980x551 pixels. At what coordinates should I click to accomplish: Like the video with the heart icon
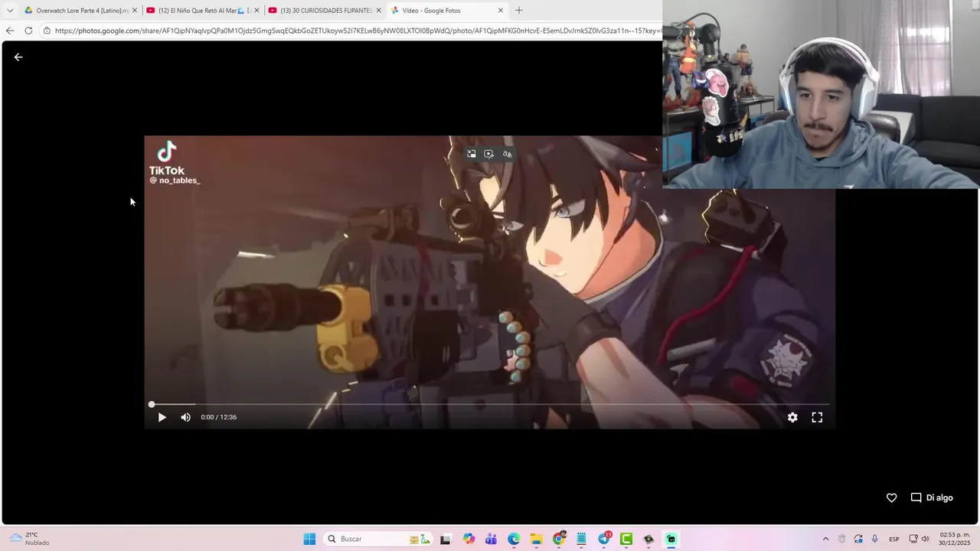click(x=891, y=497)
